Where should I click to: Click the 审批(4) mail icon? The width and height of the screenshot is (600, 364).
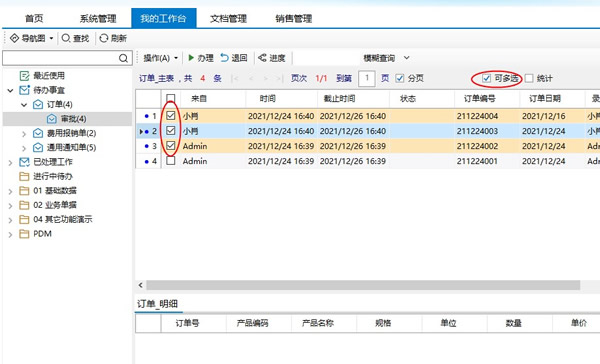point(52,119)
